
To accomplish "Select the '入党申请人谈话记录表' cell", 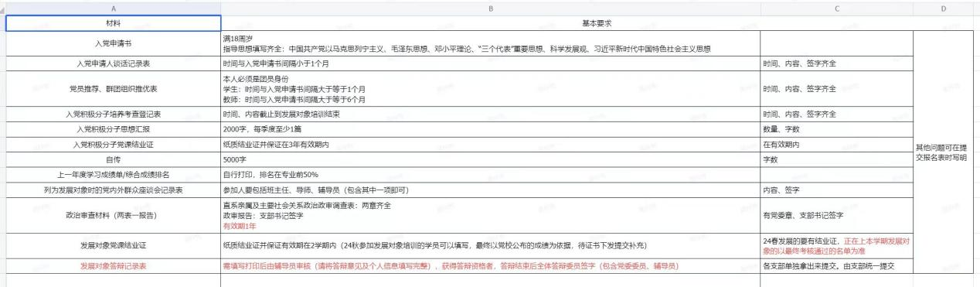I will [x=113, y=63].
